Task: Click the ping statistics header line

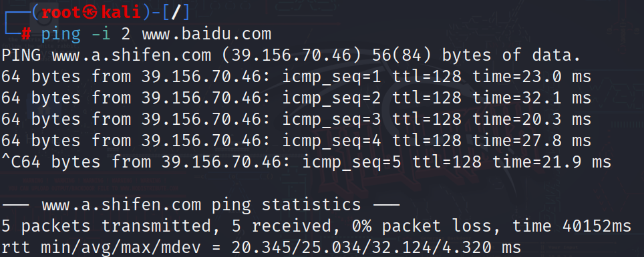Action: click(200, 204)
